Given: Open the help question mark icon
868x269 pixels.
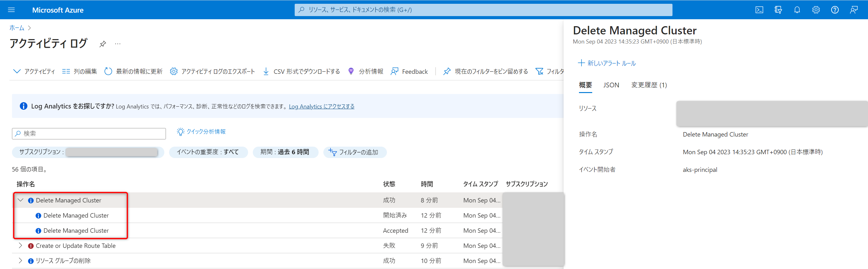Looking at the screenshot, I should click(834, 10).
